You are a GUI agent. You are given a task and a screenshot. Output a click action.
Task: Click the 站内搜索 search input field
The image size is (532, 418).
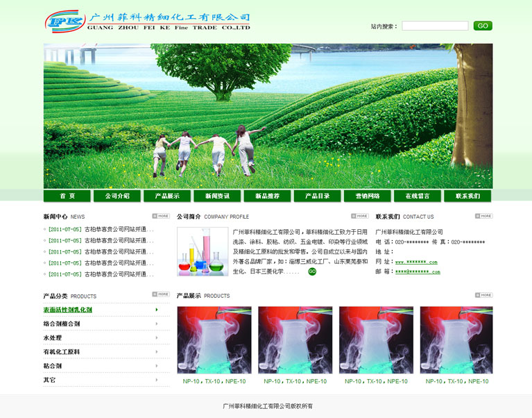pyautogui.click(x=435, y=26)
